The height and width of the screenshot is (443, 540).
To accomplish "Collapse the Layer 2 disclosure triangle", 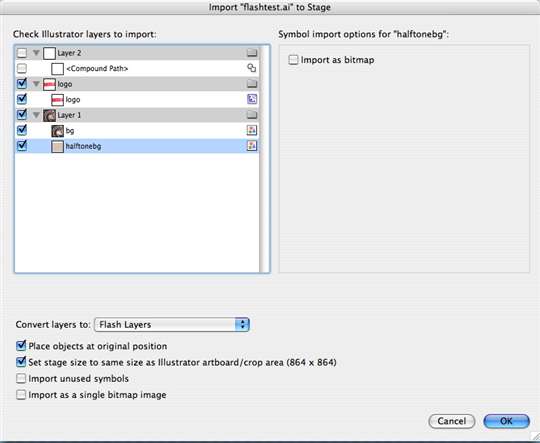I will (x=36, y=53).
